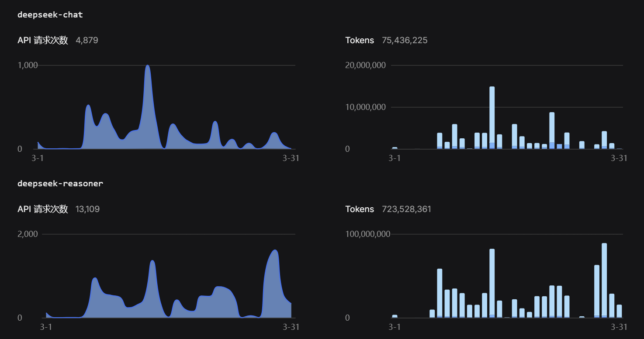Viewport: 644px width, 339px height.
Task: Click the 100,000,000 y-axis label
Action: 367,234
